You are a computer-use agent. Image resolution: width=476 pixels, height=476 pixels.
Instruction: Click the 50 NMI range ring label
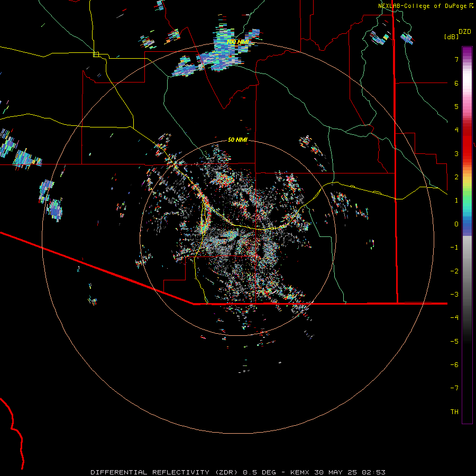click(237, 140)
